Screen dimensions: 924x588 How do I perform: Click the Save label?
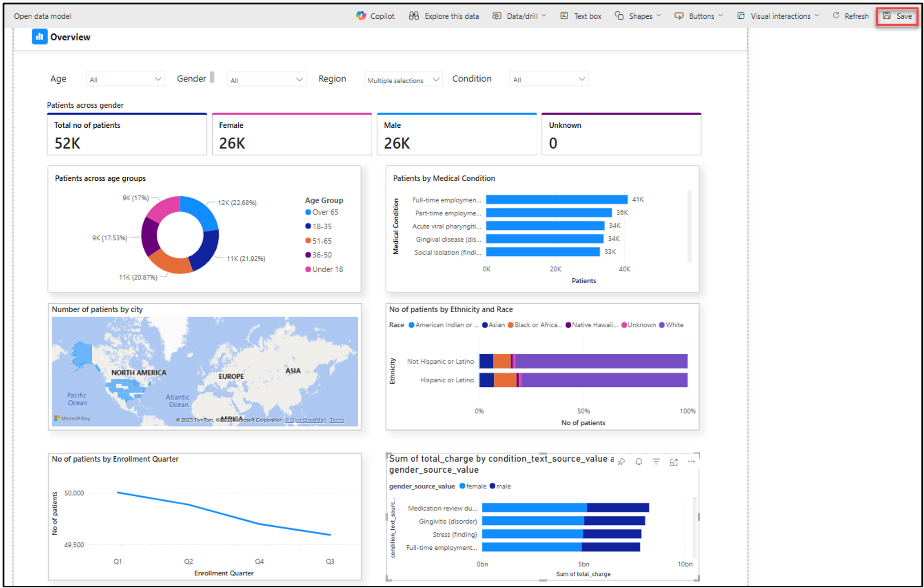click(x=904, y=16)
